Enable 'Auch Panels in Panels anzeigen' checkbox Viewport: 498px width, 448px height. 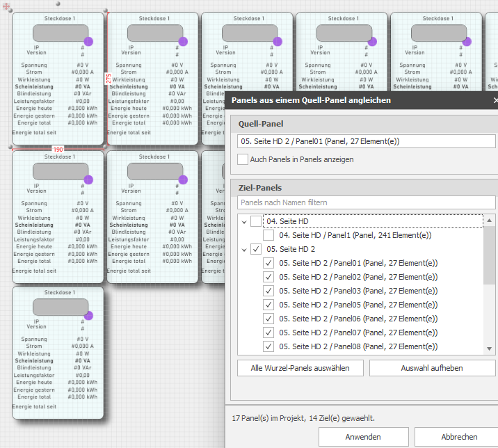click(x=243, y=159)
